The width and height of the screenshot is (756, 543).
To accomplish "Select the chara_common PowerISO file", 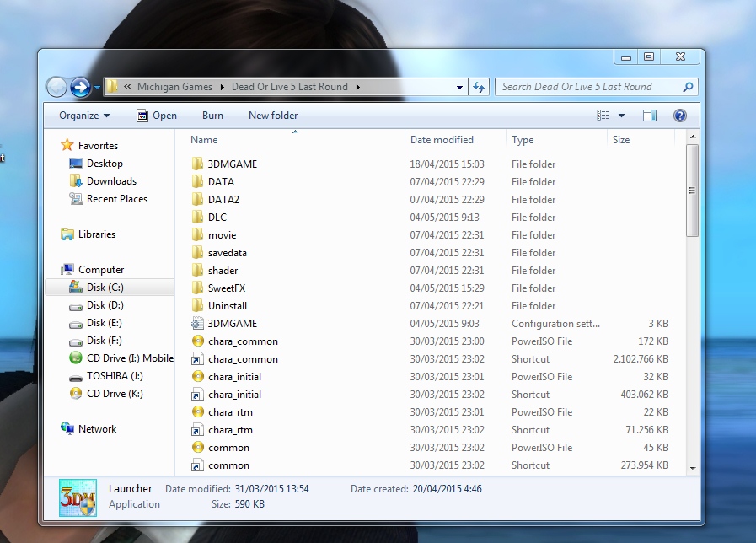I will [x=243, y=341].
